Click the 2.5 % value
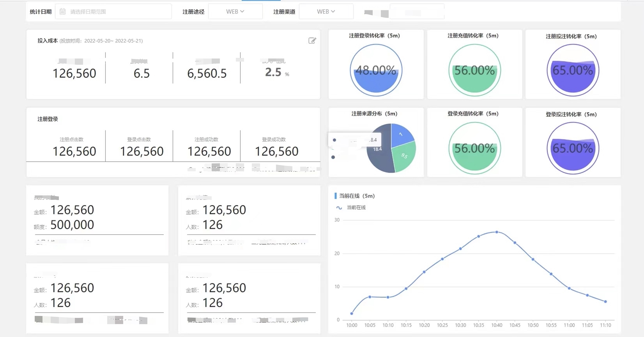This screenshot has width=644, height=337. click(x=277, y=73)
